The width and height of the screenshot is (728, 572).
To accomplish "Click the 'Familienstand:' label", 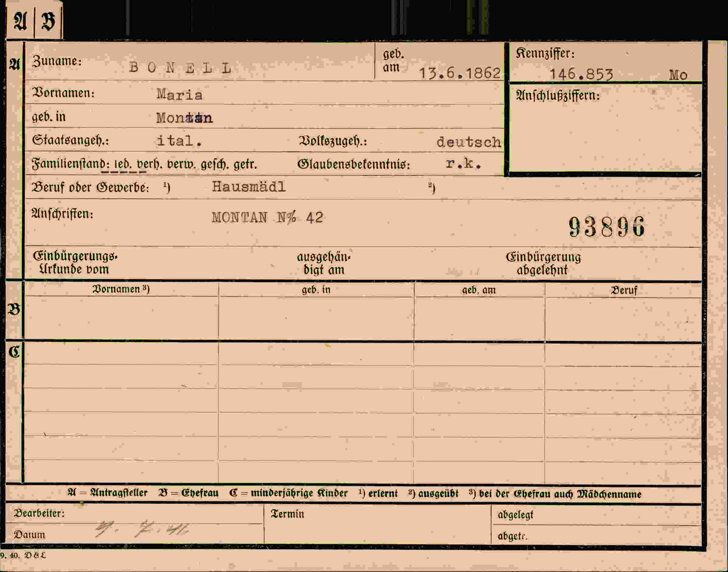I will pos(71,164).
